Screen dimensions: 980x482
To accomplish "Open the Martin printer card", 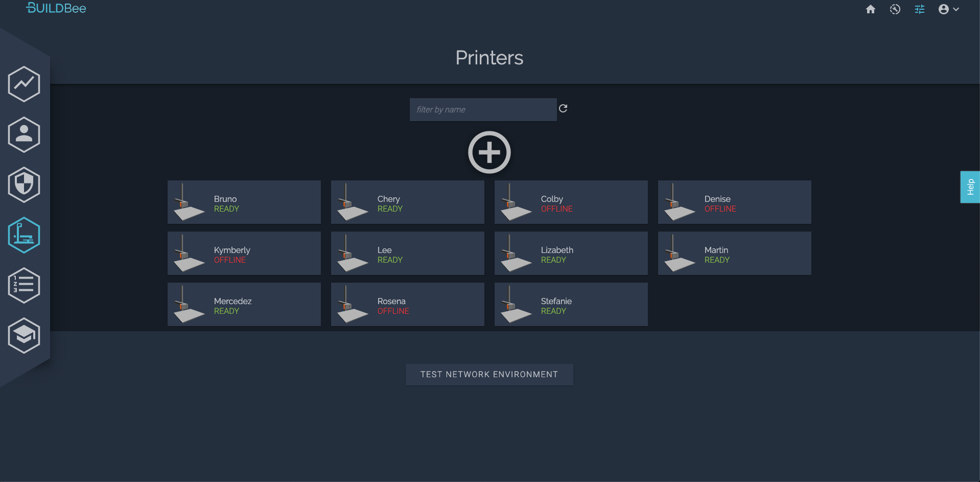I will point(735,253).
